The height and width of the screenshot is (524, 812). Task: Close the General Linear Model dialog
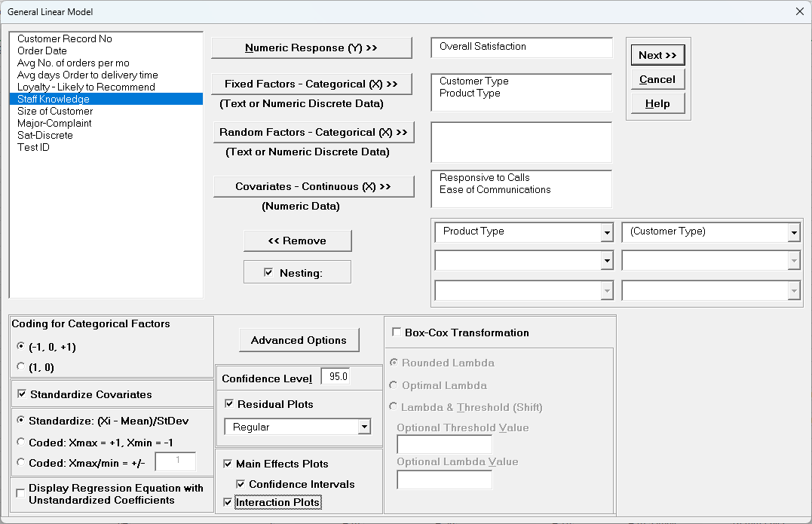(x=799, y=11)
